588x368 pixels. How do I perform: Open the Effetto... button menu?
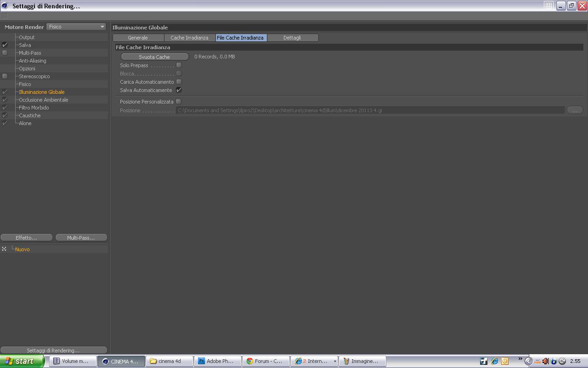[26, 238]
